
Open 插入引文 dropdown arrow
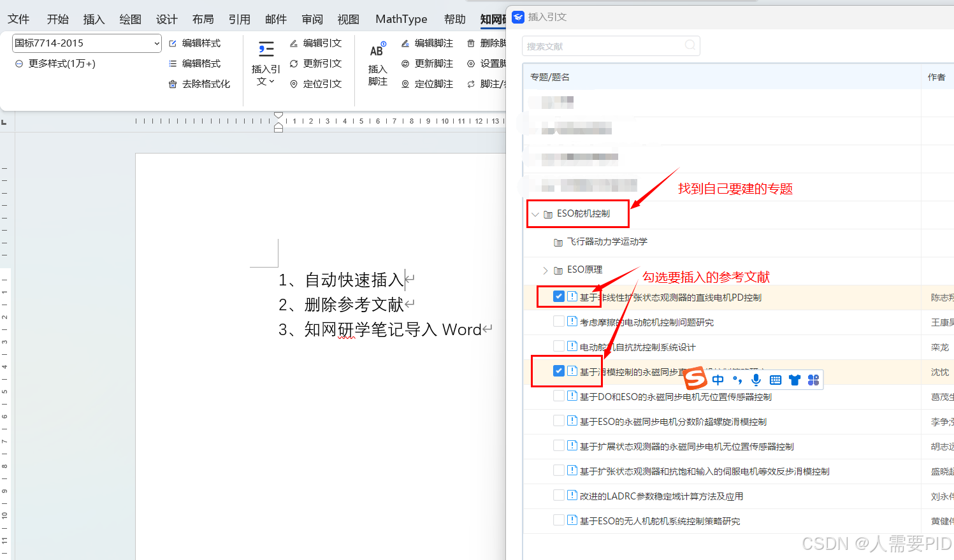click(272, 82)
